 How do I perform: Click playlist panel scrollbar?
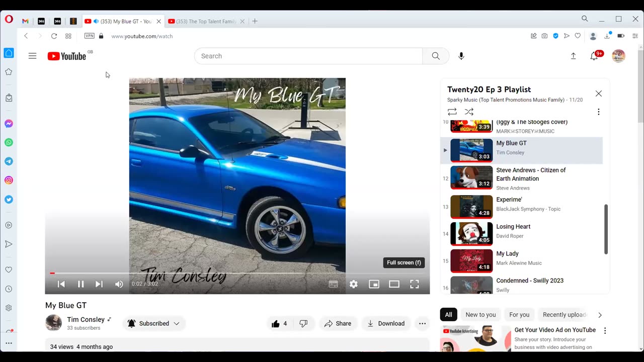click(x=606, y=229)
